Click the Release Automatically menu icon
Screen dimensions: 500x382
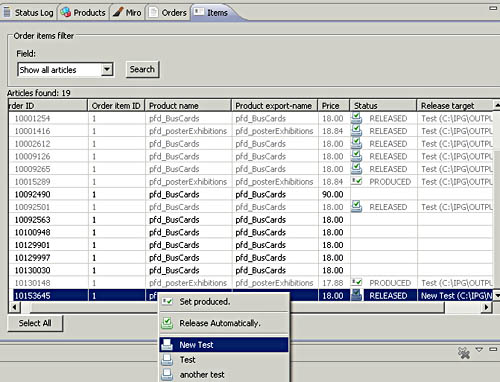(167, 323)
